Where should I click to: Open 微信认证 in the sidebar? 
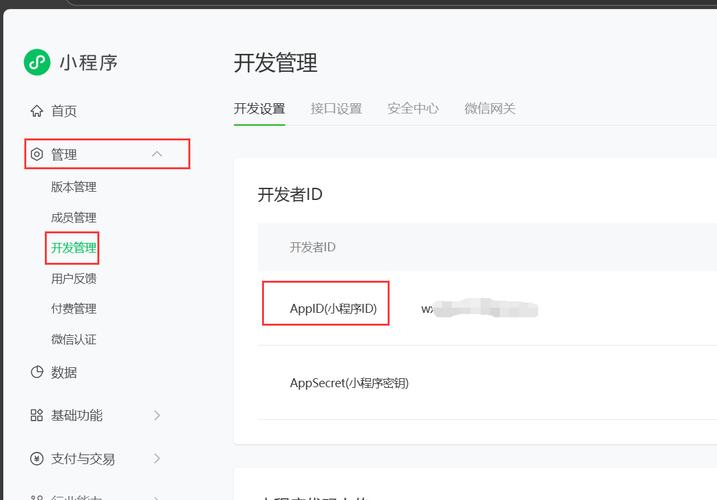tap(74, 339)
